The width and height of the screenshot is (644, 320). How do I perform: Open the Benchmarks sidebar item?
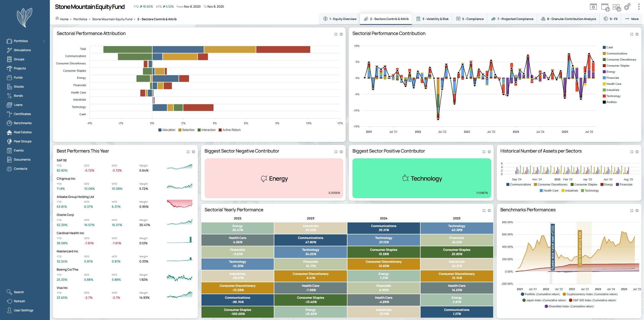(23, 123)
